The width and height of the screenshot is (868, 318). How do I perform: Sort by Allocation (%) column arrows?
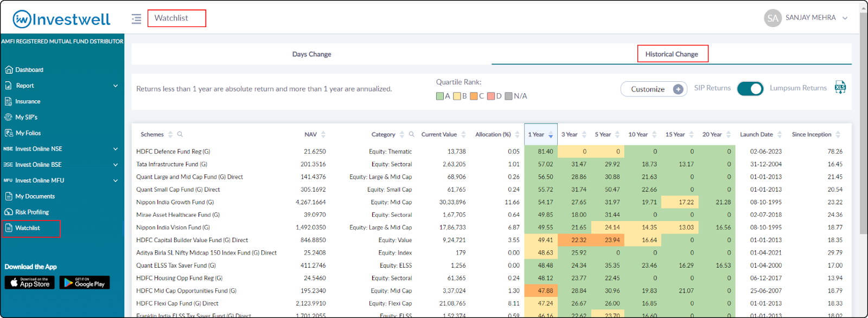tap(517, 134)
